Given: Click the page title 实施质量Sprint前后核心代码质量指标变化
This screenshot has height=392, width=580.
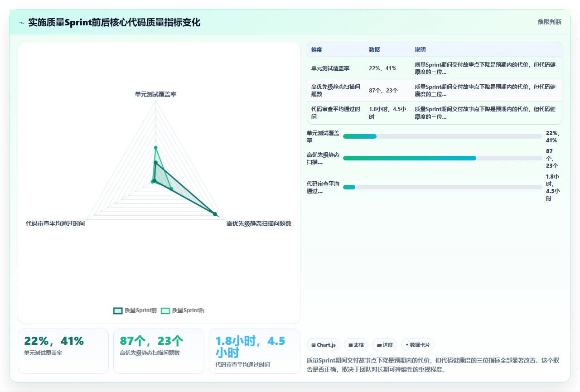Looking at the screenshot, I should tap(114, 23).
